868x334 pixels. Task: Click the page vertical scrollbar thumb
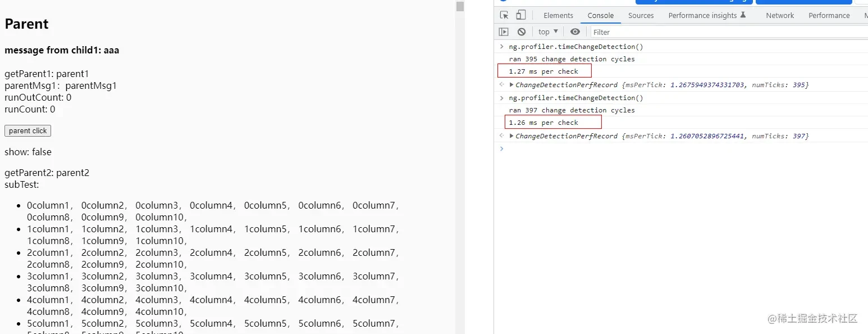click(x=460, y=6)
